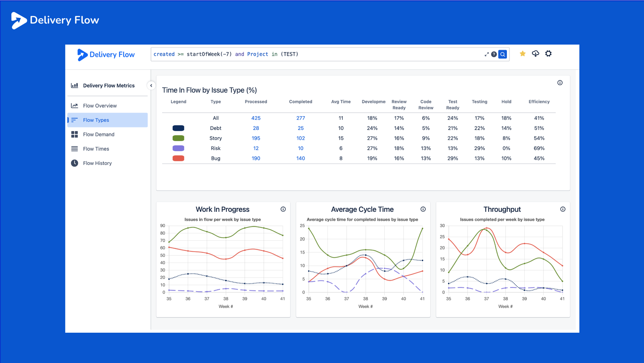Image resolution: width=644 pixels, height=363 pixels.
Task: Open info for Work In Progress chart
Action: [x=283, y=209]
